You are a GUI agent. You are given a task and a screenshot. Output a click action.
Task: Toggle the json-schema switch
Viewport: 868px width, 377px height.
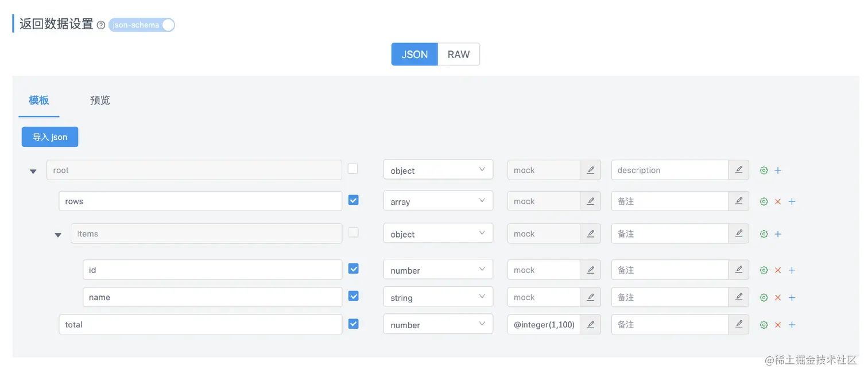[141, 25]
